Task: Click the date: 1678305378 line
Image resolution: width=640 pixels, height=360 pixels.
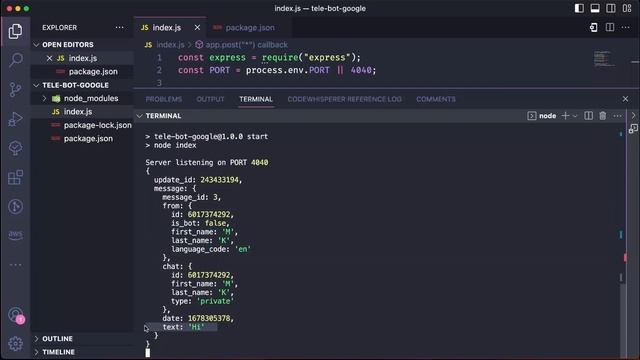Action: [198, 318]
